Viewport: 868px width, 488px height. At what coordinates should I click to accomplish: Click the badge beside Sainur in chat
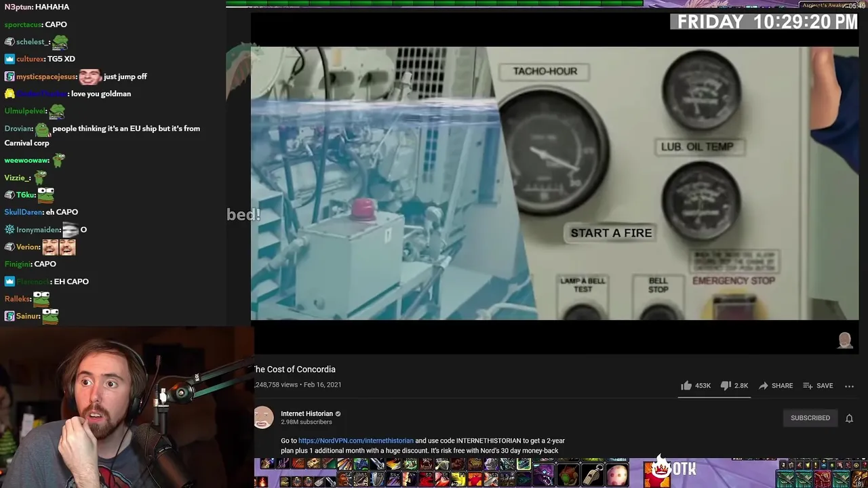[x=9, y=316]
